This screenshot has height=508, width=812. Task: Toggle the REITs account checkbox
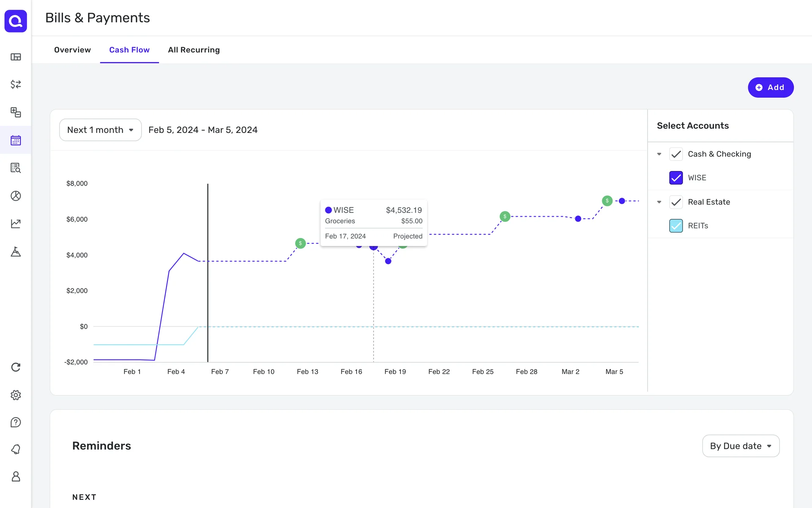point(676,226)
